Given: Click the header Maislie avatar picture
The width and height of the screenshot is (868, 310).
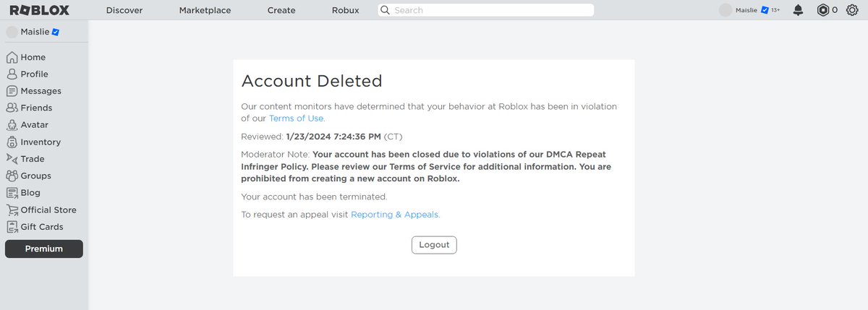Looking at the screenshot, I should click(726, 10).
